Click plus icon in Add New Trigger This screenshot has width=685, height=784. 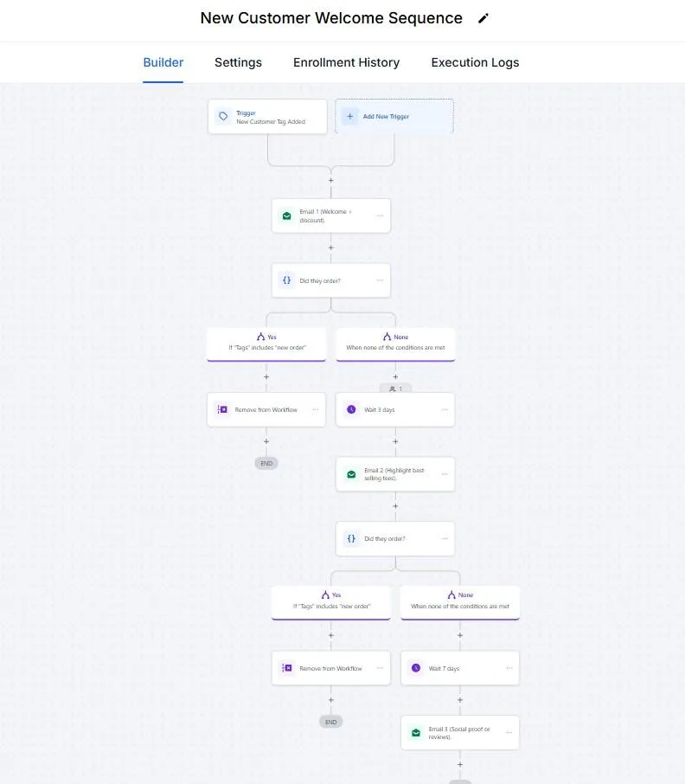(349, 117)
